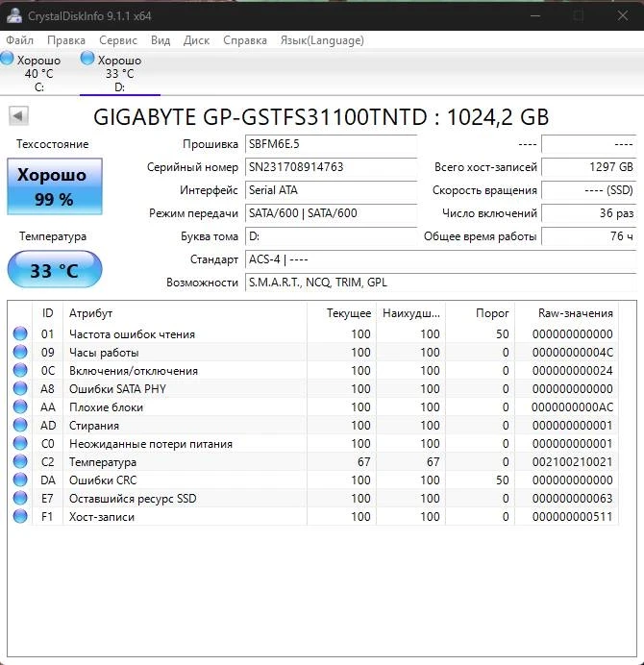Click status circle for attribute AA row
Viewport: 644px width, 665px height.
point(20,406)
